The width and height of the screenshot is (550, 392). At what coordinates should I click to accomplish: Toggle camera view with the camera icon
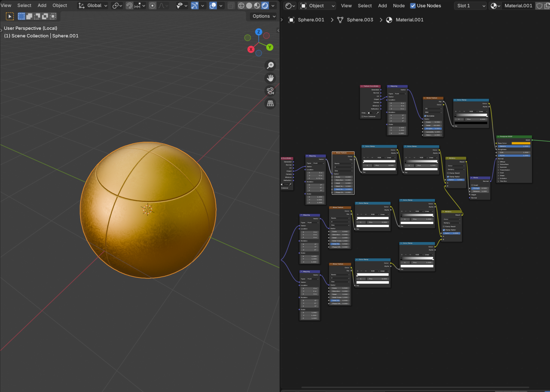pos(270,91)
